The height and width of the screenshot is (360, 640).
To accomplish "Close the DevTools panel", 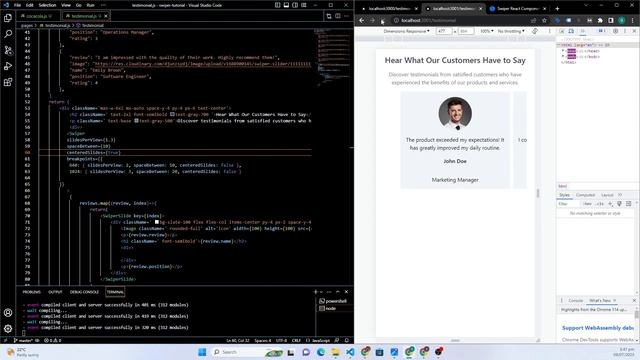I will (634, 31).
